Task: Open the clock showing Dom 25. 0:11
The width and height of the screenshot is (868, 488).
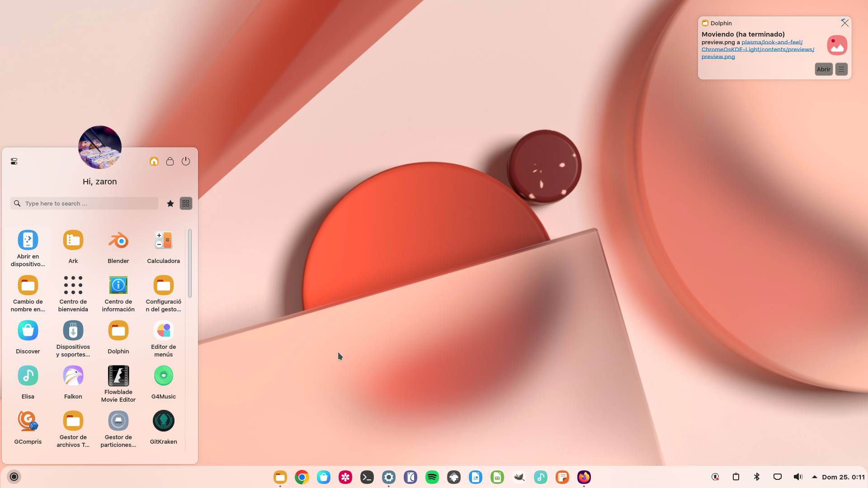Action: click(x=843, y=477)
